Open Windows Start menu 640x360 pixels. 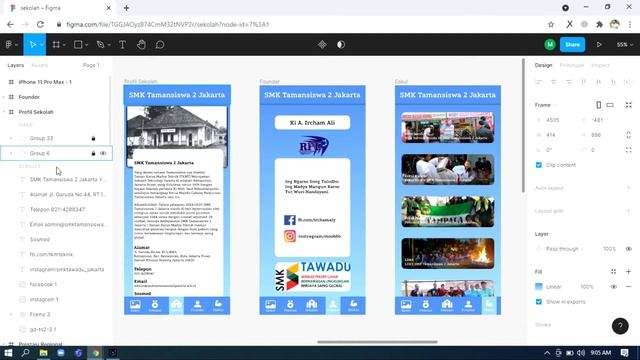8,353
